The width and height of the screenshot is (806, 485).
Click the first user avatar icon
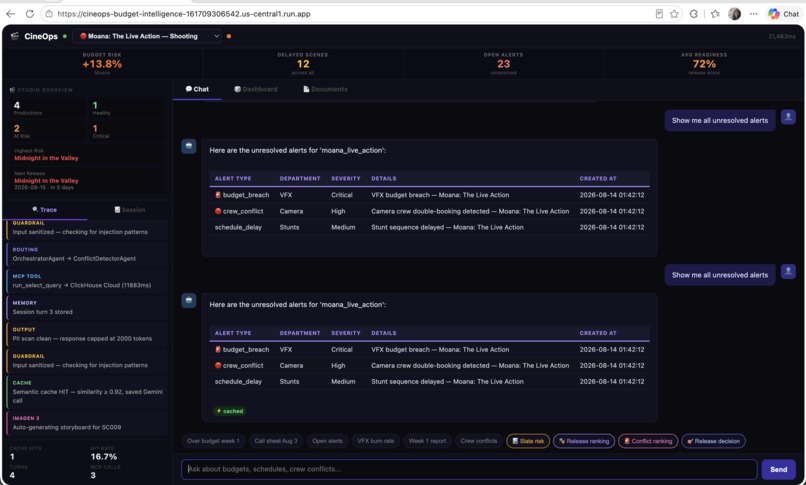(788, 117)
